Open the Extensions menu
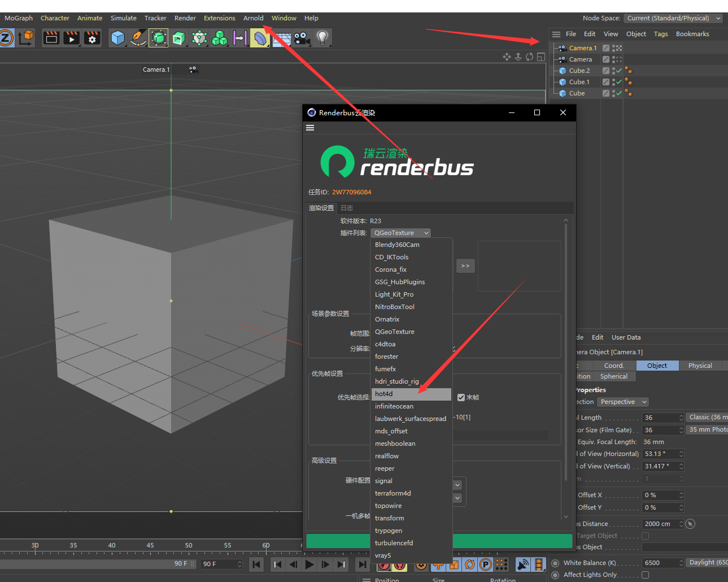 (219, 18)
